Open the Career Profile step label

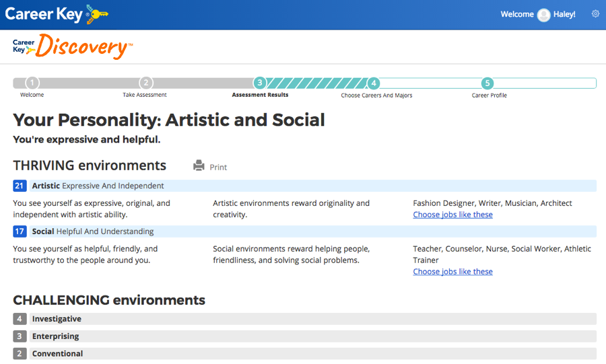[489, 96]
